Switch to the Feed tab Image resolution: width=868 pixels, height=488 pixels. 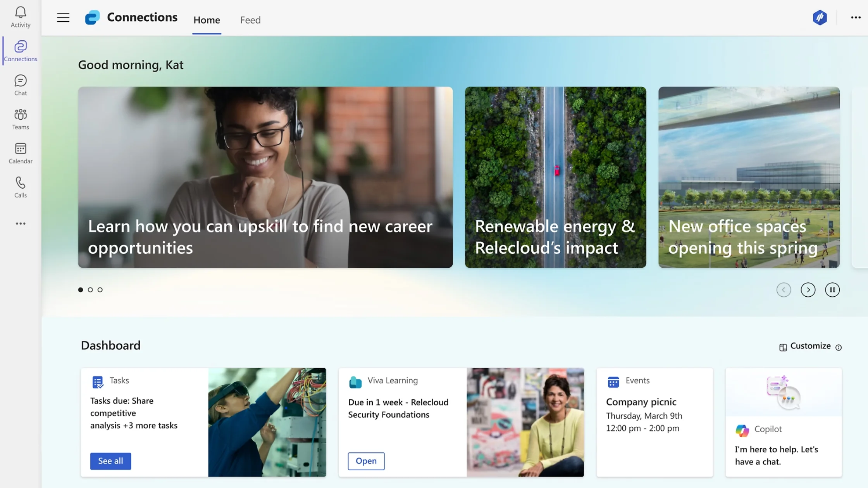point(250,20)
